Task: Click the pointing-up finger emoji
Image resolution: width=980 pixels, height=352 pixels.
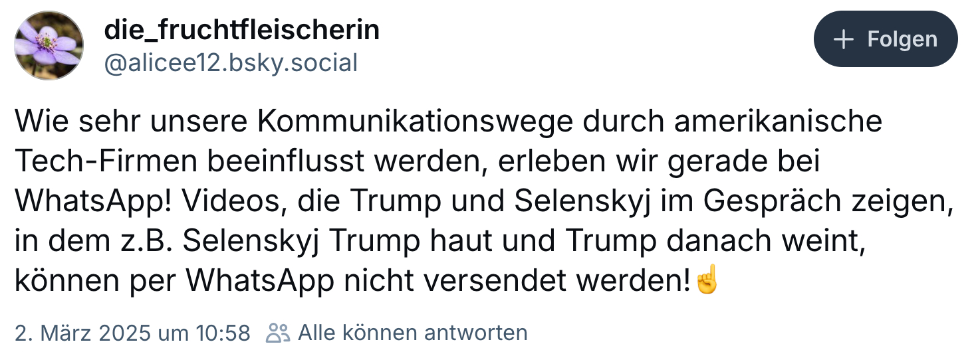Action: (706, 282)
